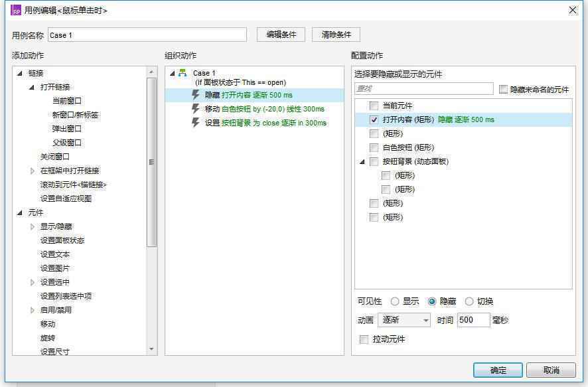The width and height of the screenshot is (588, 387).
Task: Enable the 拉动元件 checkbox
Action: point(362,339)
